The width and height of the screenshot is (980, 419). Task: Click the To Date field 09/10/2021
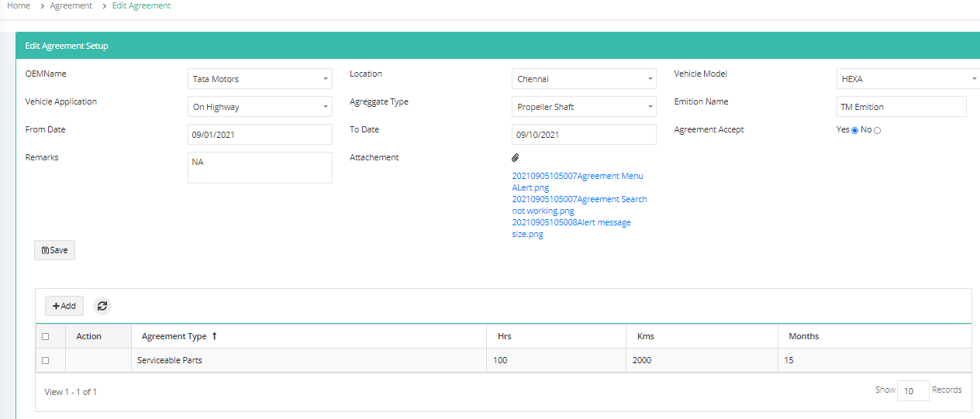click(584, 135)
